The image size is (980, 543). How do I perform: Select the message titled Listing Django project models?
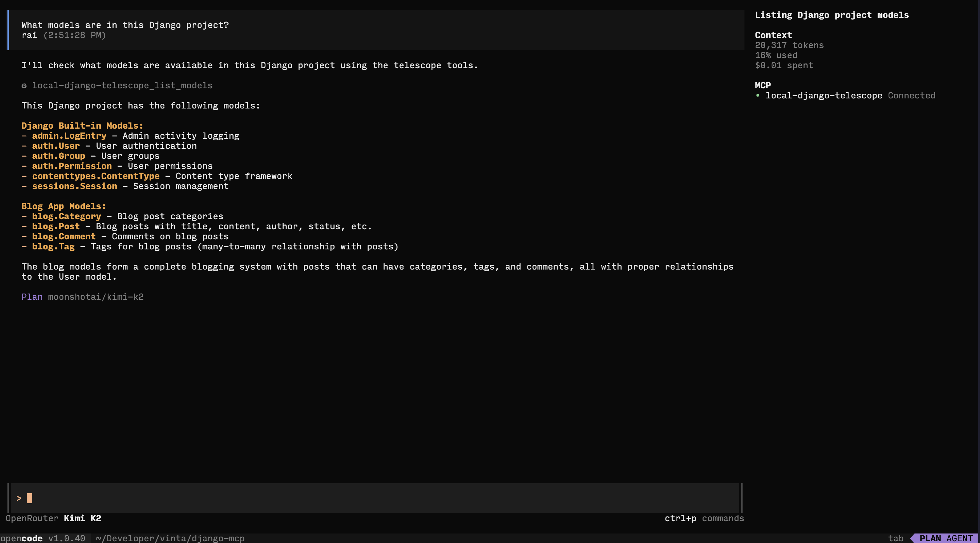click(x=832, y=15)
